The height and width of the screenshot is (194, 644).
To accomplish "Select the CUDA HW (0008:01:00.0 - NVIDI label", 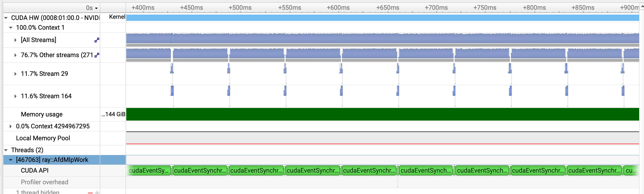I will 55,18.
